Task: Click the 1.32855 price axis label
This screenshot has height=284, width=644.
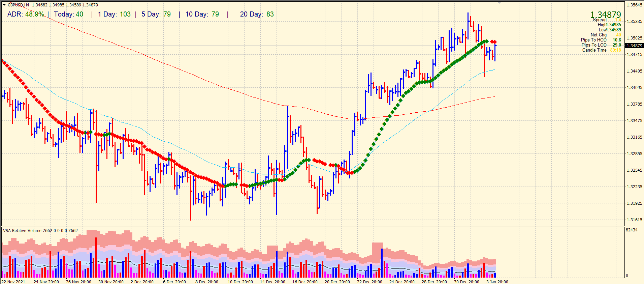Action: click(x=635, y=154)
